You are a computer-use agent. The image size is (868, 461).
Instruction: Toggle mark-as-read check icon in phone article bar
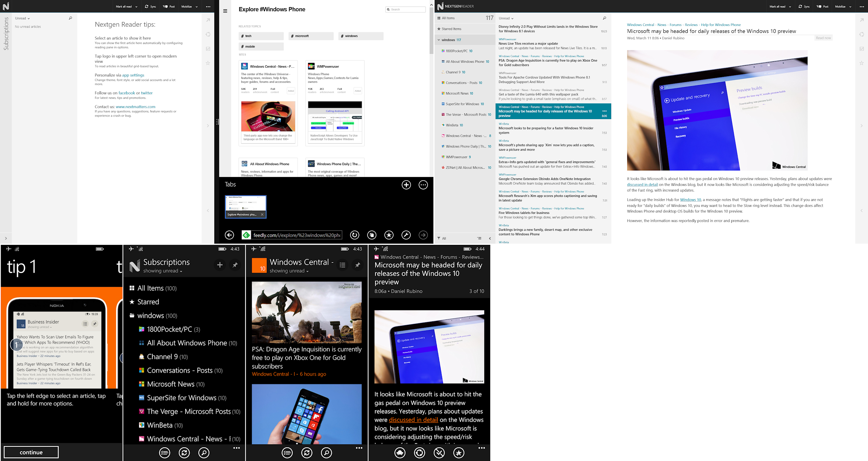[x=439, y=453]
